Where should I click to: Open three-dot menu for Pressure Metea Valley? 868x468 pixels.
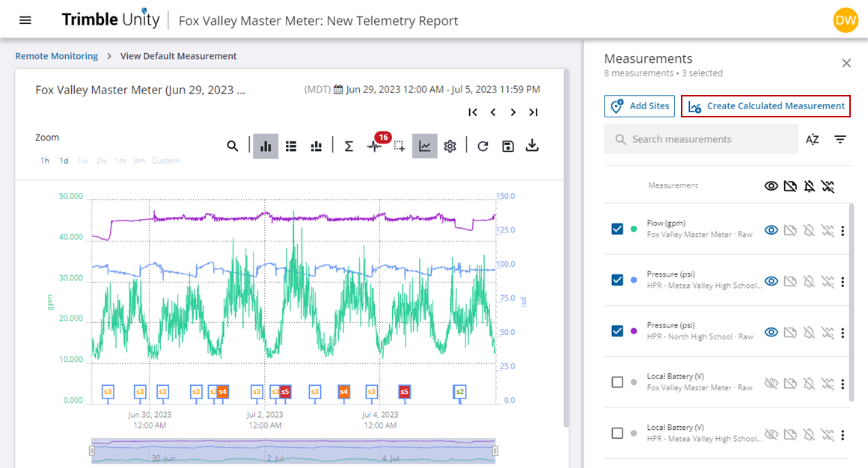point(843,282)
